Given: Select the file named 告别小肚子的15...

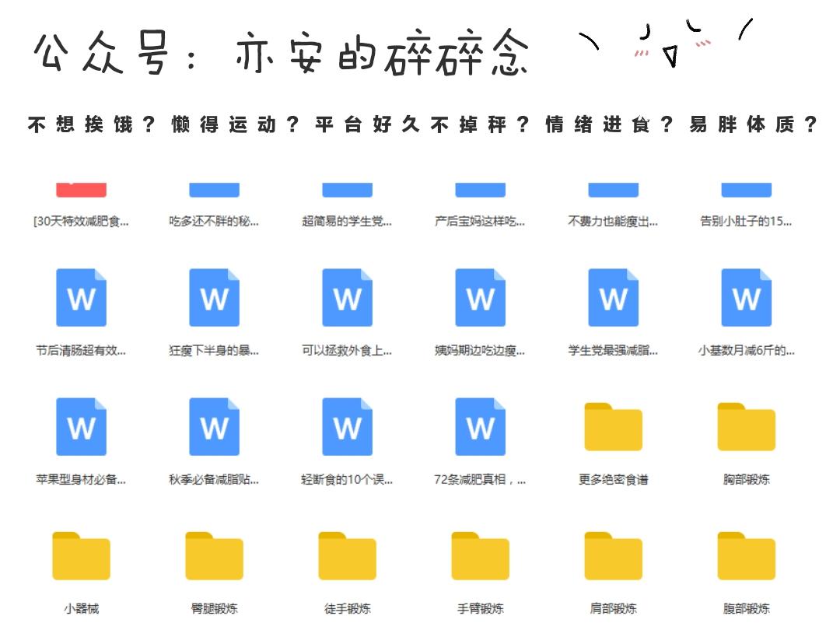Looking at the screenshot, I should pos(746,189).
